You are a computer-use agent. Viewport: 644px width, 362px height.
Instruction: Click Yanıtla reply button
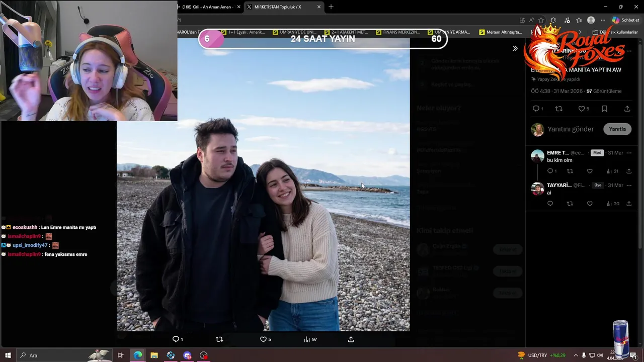tap(617, 129)
